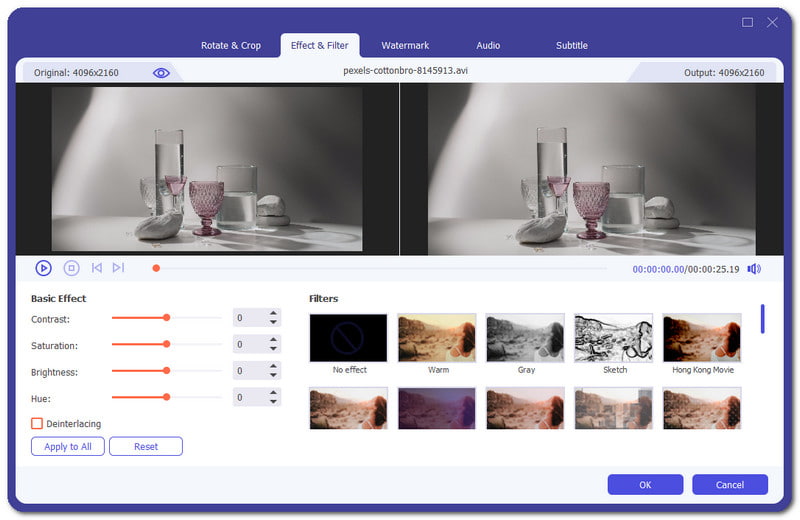Toggle the original preview eye icon
This screenshot has width=800, height=520.
[161, 73]
